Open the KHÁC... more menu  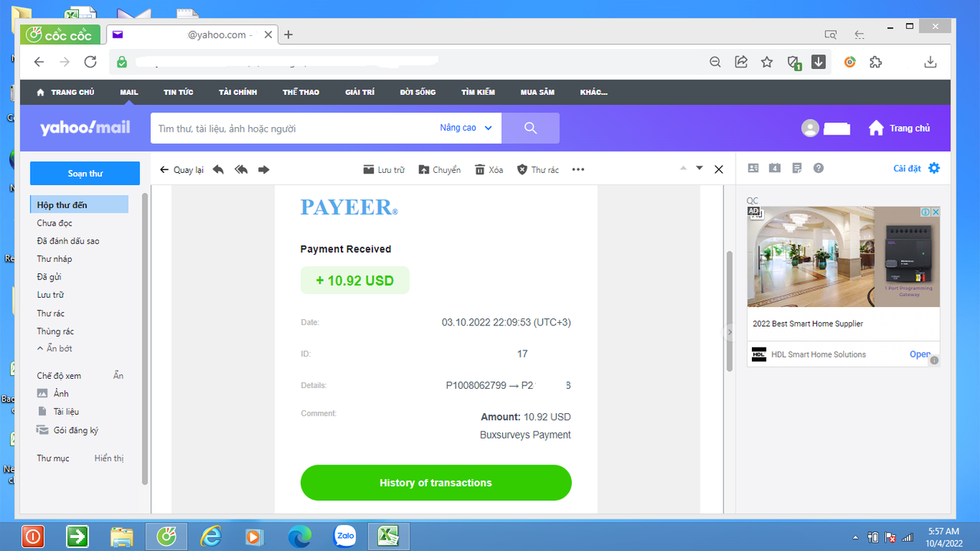[594, 93]
